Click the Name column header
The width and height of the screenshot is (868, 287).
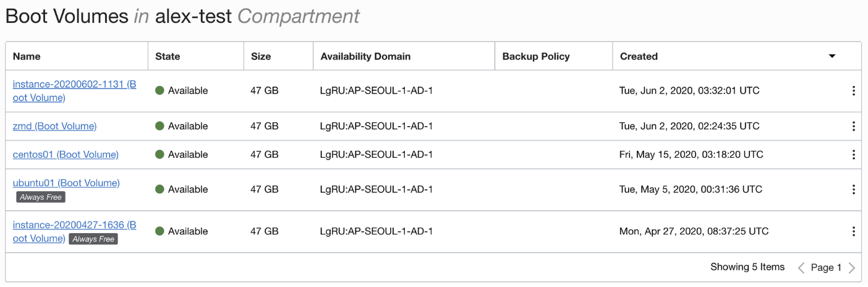[x=27, y=56]
